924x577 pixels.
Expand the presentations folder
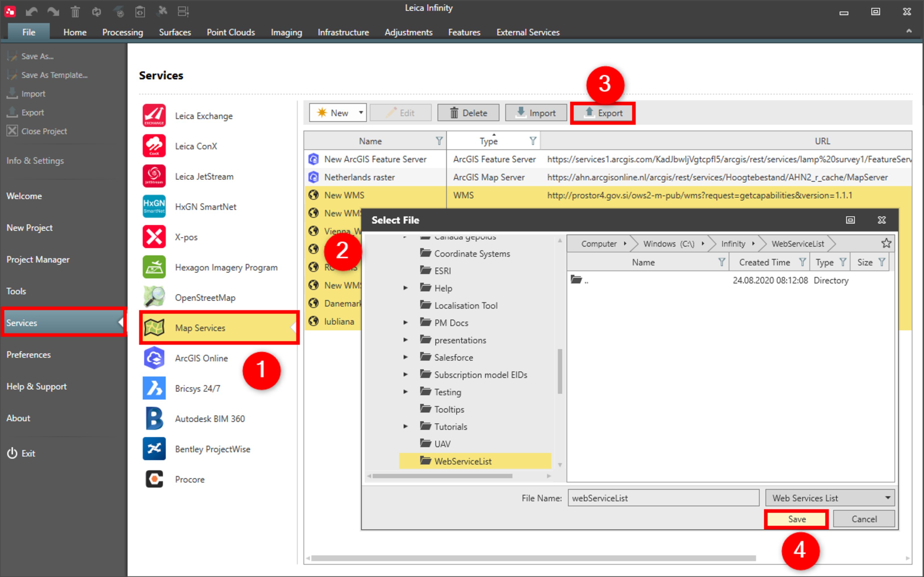[405, 340]
